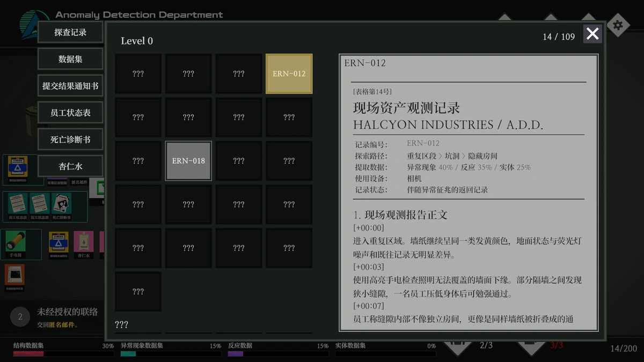
Task: Click the 反应数据 progress bar
Action: coord(278,354)
